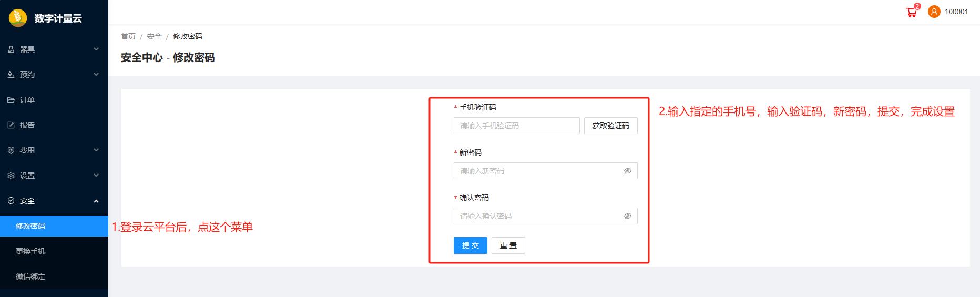
Task: Focus the 手机验证码 input field
Action: tap(516, 126)
